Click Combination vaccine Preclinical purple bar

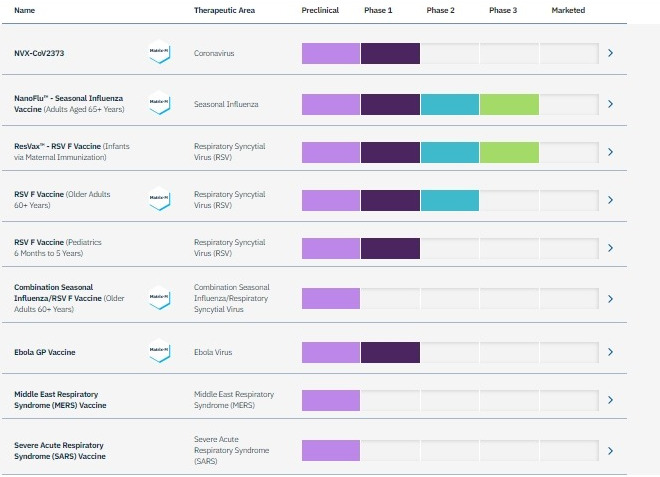click(331, 298)
